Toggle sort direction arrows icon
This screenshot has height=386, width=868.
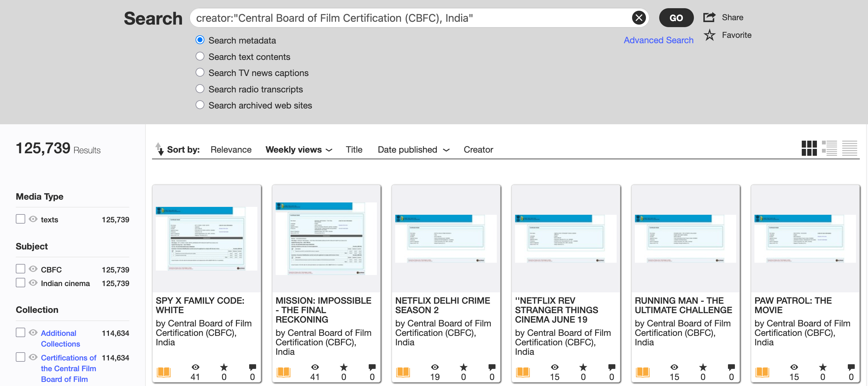tap(159, 149)
